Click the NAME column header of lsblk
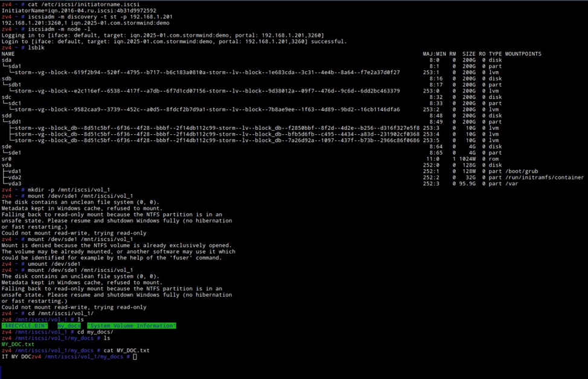 click(x=8, y=54)
